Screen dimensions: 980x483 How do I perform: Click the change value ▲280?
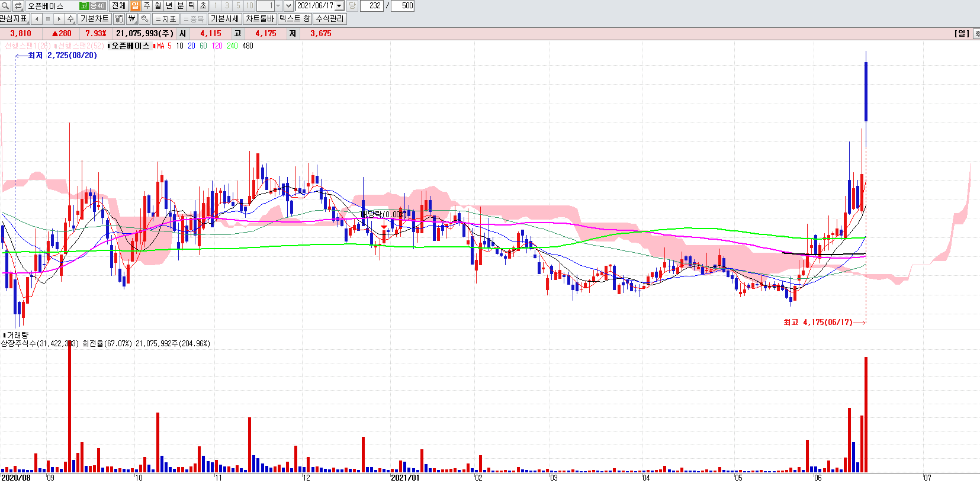tap(62, 34)
